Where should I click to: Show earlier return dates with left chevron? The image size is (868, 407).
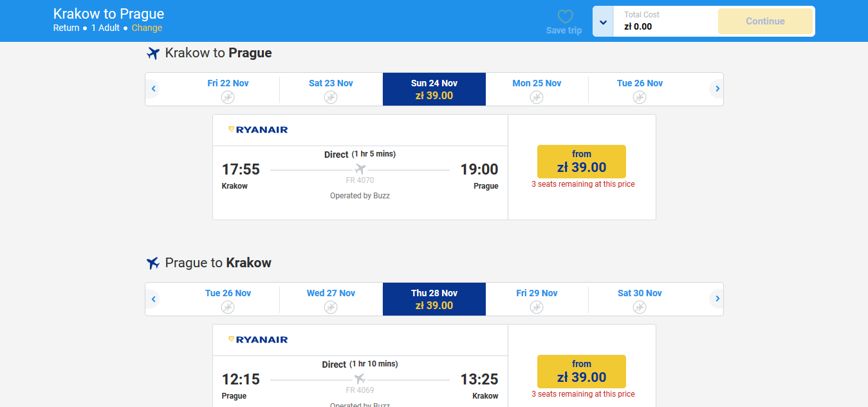tap(153, 299)
